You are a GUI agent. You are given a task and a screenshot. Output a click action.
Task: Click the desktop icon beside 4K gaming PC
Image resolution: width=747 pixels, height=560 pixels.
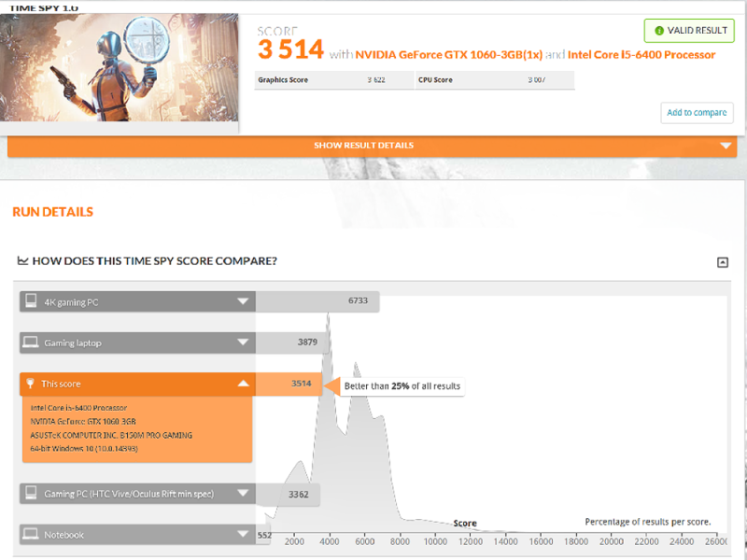31,301
